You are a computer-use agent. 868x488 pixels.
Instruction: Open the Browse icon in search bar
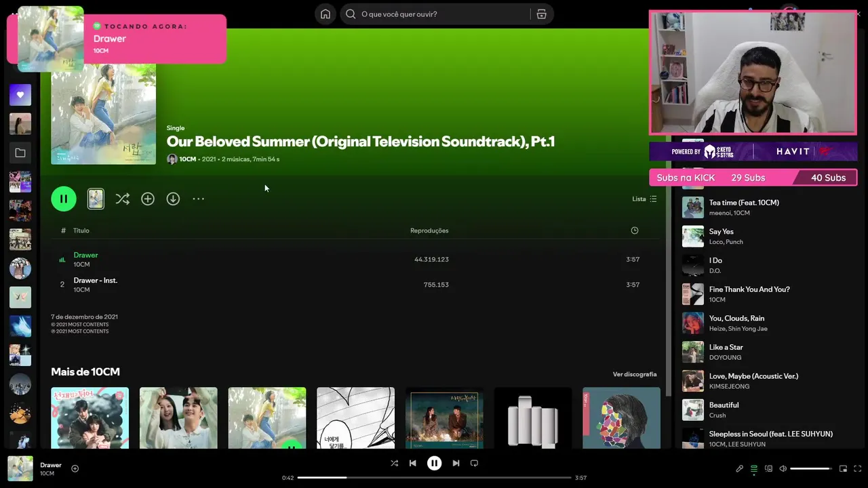point(541,14)
